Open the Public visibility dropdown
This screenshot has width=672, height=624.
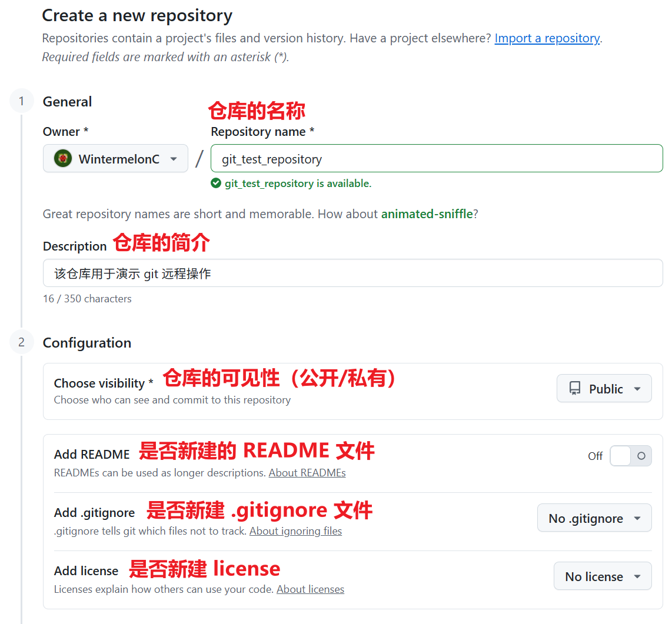click(604, 388)
